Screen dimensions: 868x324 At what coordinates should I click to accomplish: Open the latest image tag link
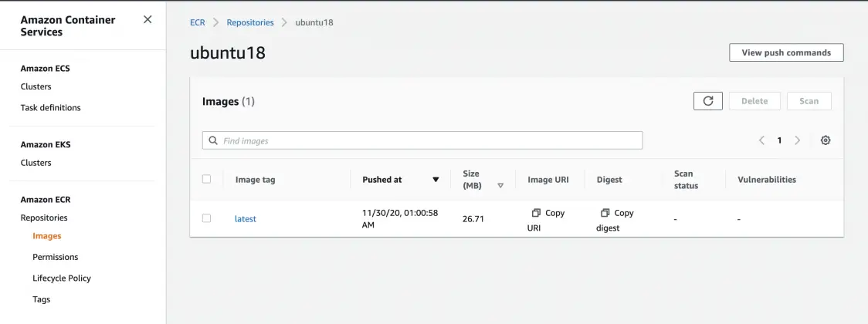246,219
